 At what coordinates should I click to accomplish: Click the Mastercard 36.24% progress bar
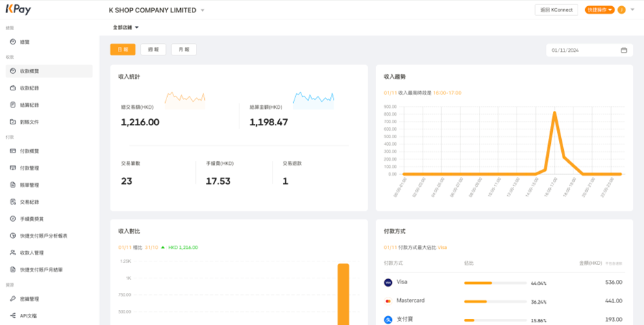pyautogui.click(x=495, y=302)
